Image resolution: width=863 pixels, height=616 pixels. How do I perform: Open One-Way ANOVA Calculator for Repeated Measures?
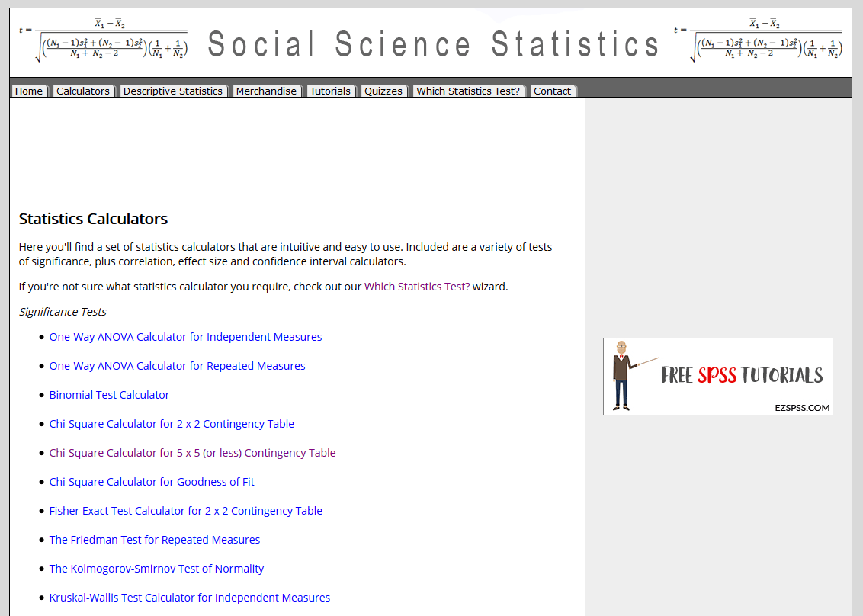(x=177, y=366)
